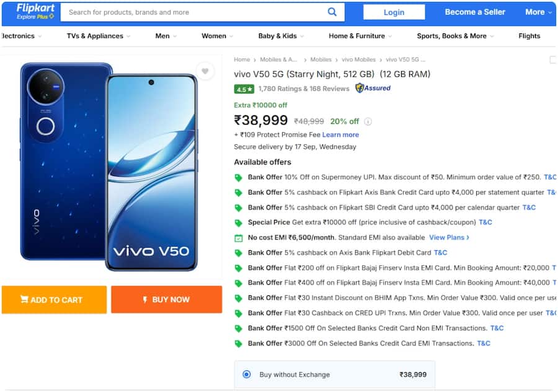Click the cart icon on Add to Cart
Image resolution: width=558 pixels, height=392 pixels.
click(x=25, y=299)
